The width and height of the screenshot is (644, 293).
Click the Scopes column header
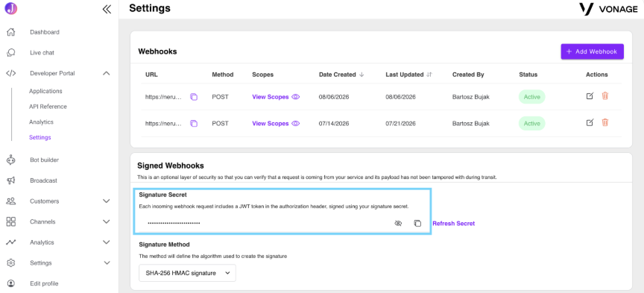263,75
